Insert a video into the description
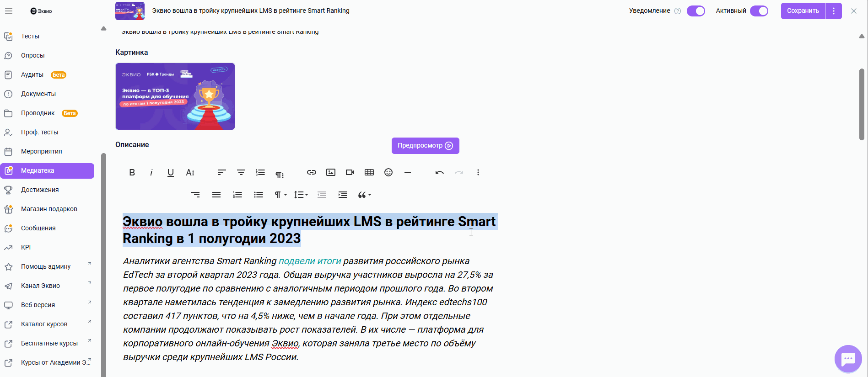The width and height of the screenshot is (868, 377). [350, 172]
